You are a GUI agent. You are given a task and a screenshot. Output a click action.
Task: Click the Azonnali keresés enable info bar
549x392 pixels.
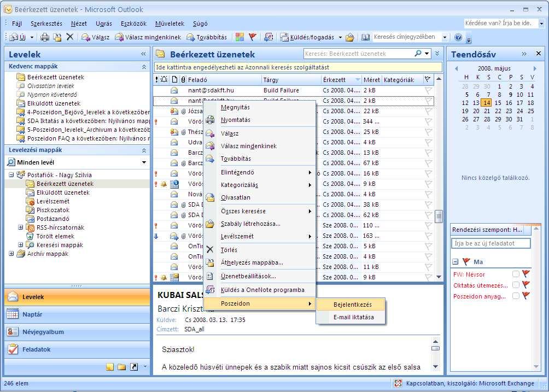299,67
